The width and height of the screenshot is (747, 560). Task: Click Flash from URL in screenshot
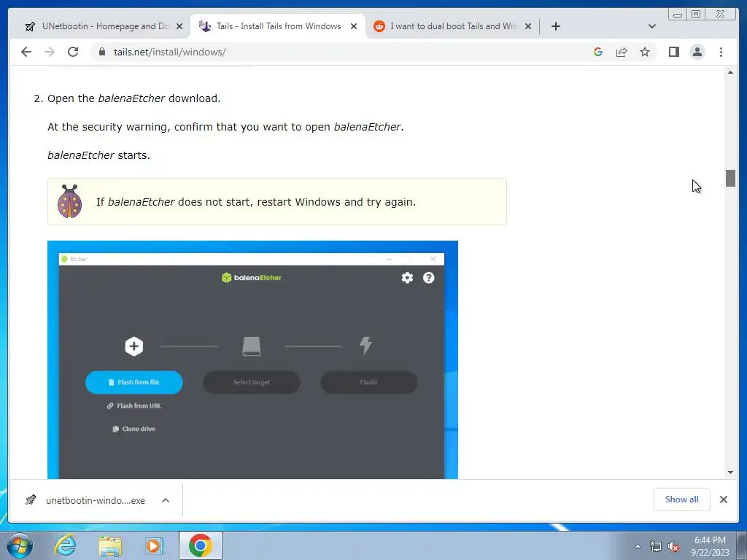click(134, 405)
